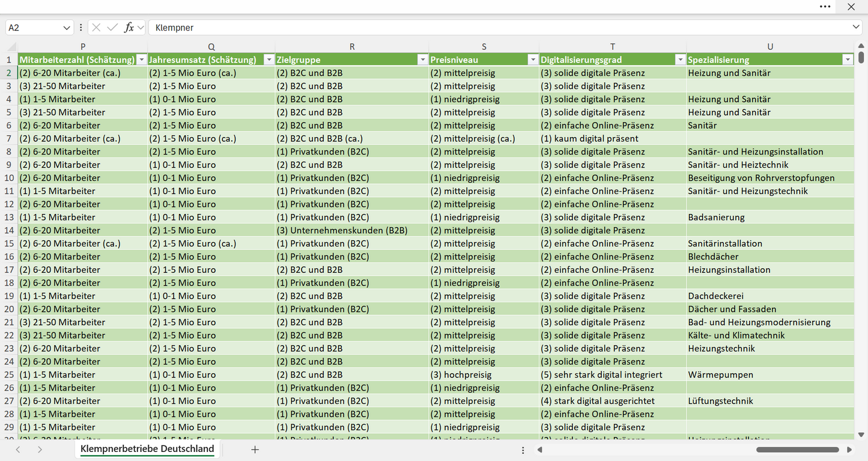
Task: Open the three-dot menu at top right
Action: 825,7
